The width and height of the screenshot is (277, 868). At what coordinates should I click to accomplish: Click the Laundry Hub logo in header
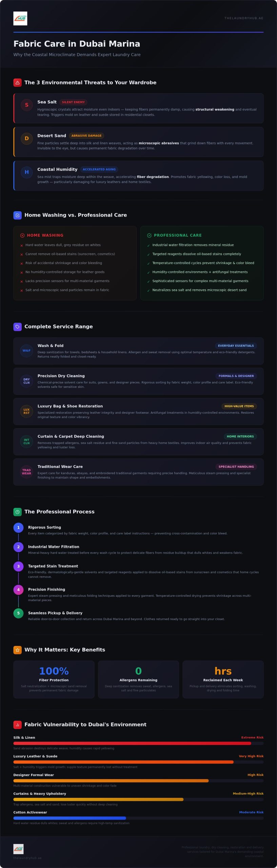coord(20,19)
